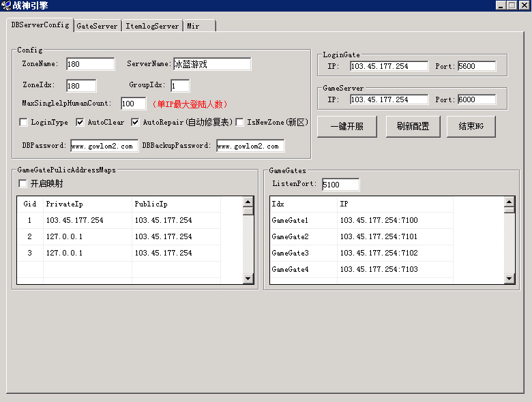Uncheck the AutoClear checkbox
532x402 pixels.
click(x=80, y=123)
